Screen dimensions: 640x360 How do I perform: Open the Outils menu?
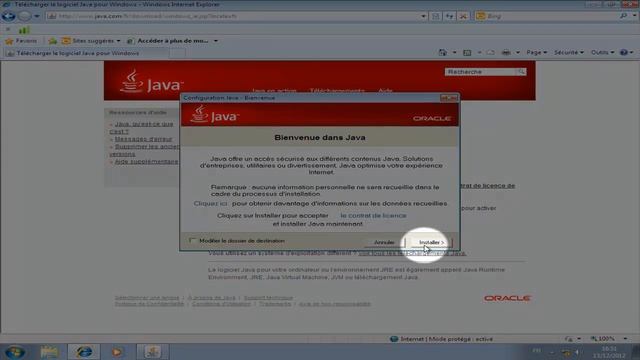point(602,52)
